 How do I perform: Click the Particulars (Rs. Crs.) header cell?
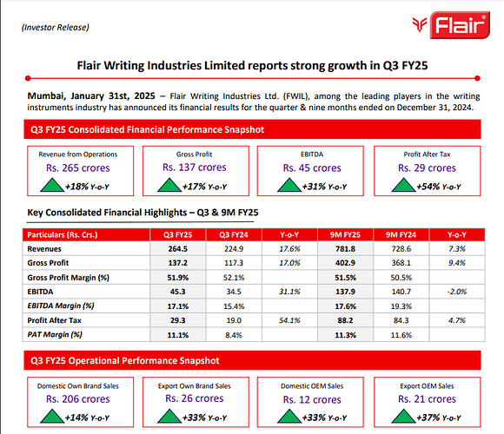(x=86, y=234)
